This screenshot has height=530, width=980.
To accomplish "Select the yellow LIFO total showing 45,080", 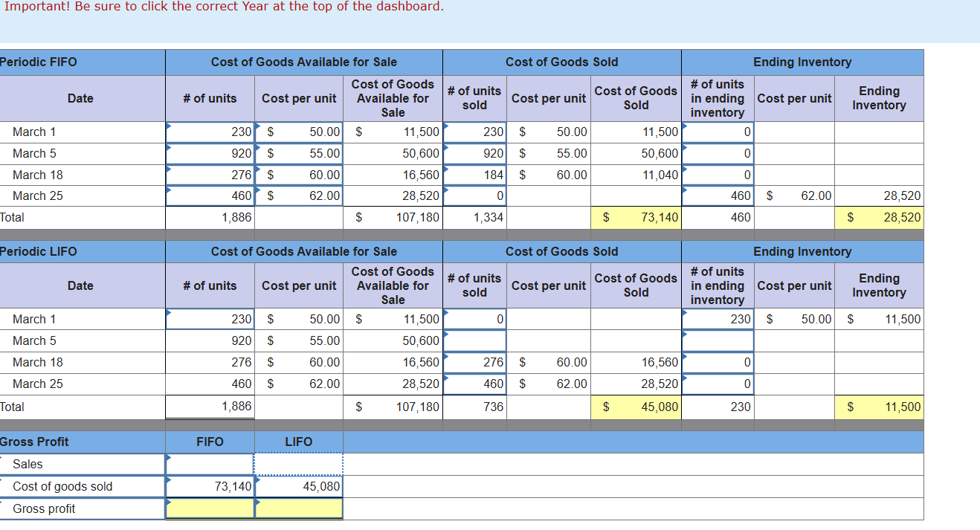I will point(636,407).
